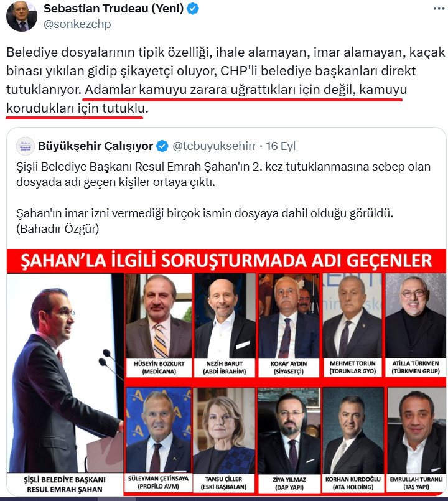Viewport: 448px width, 501px height.
Task: Open the 16 Eyl timestamp link
Action: point(281,146)
